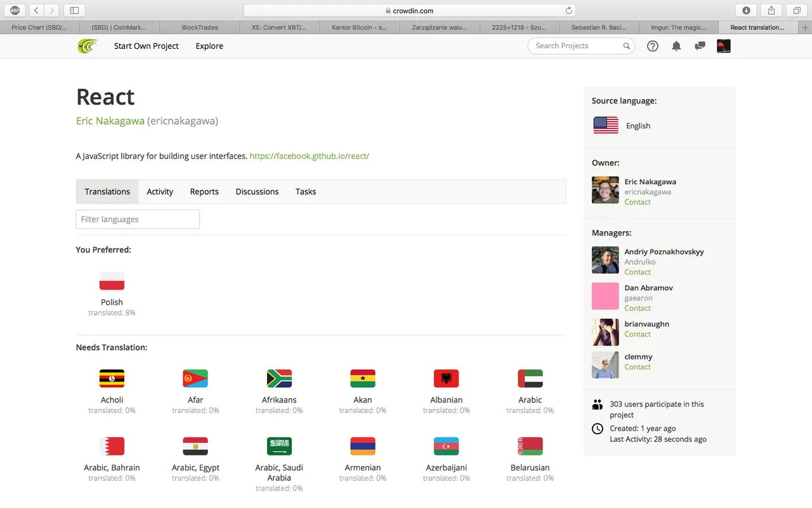Contact manager brianvaughn
Viewport: 812px width, 508px height.
pos(638,334)
